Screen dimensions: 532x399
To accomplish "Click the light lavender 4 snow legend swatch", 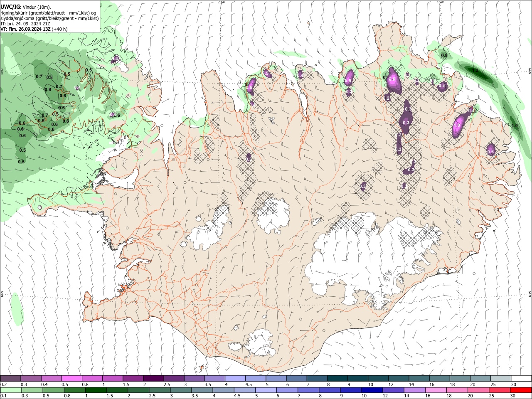I will [234, 378].
